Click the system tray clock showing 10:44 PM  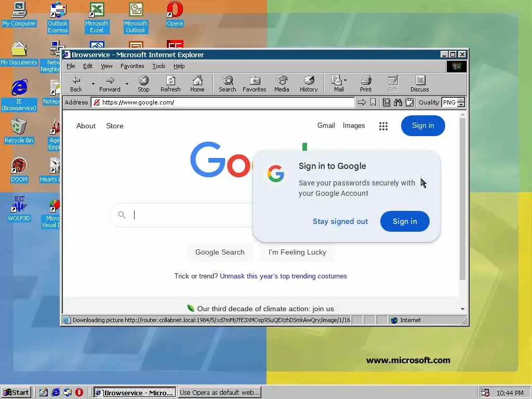(510, 393)
